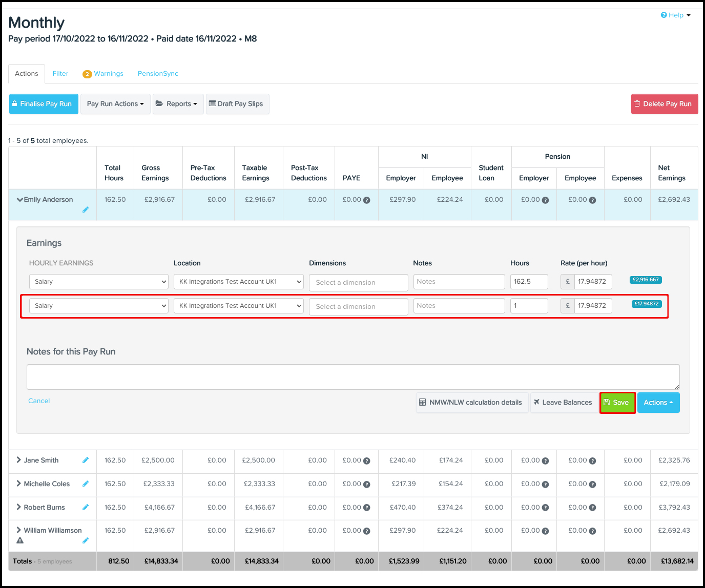The width and height of the screenshot is (705, 588).
Task: Click the blue £17.94872 amount badge
Action: point(646,304)
